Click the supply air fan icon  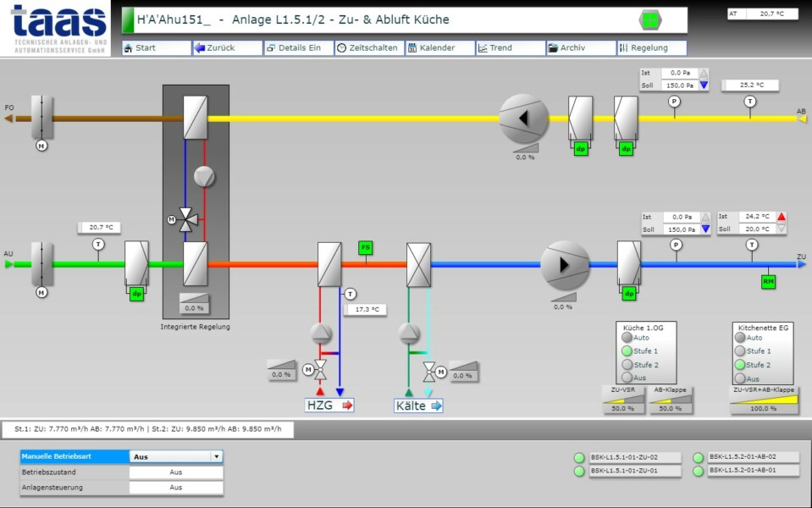pos(565,265)
